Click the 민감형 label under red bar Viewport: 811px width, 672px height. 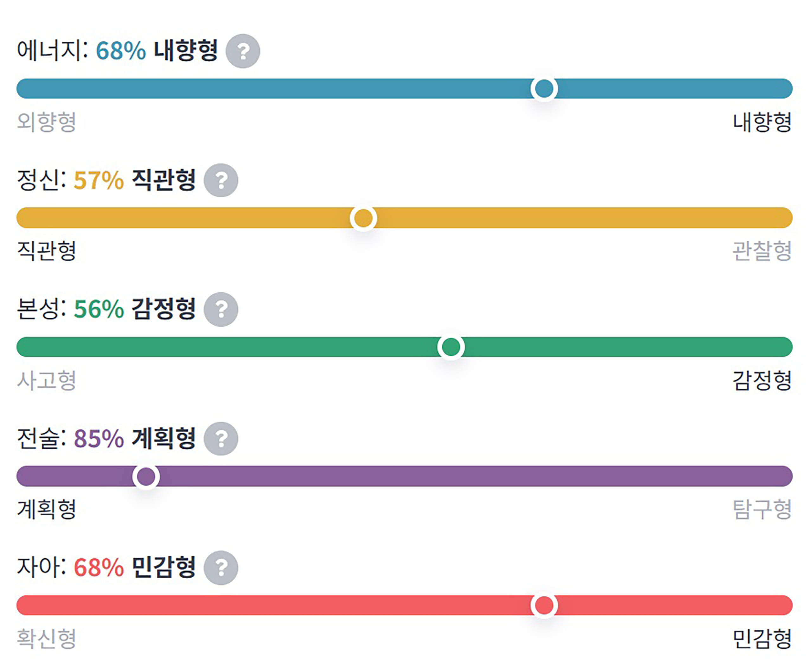pos(762,638)
